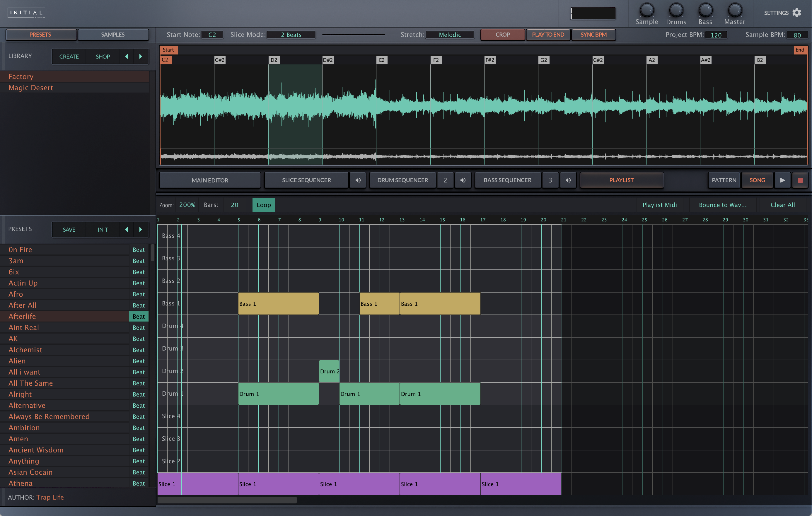Open the DRUM SEQUENCER tab
This screenshot has height=516, width=812.
[x=402, y=180]
